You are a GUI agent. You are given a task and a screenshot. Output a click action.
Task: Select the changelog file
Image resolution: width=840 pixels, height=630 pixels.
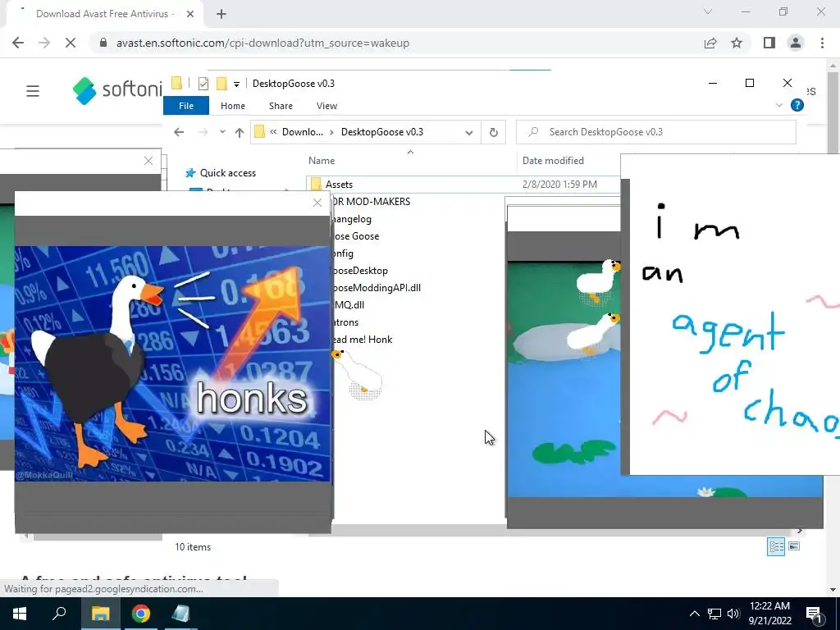pyautogui.click(x=351, y=219)
